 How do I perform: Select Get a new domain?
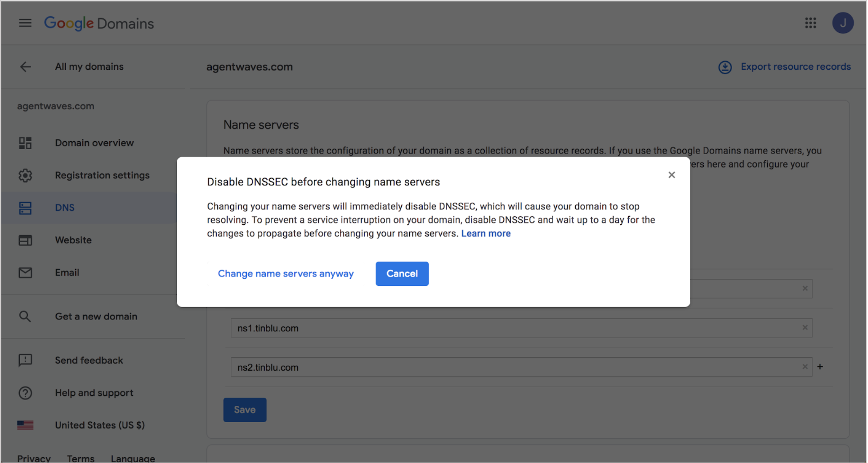tap(96, 316)
